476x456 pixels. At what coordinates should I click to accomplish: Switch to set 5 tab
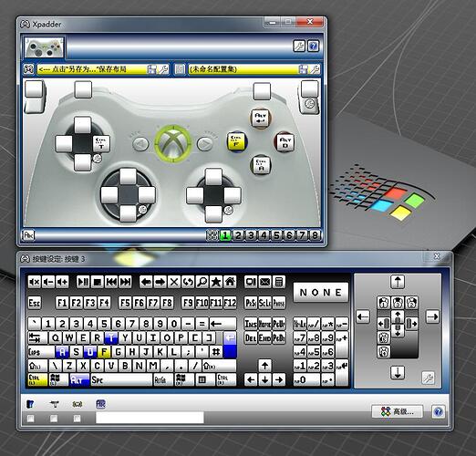click(276, 235)
